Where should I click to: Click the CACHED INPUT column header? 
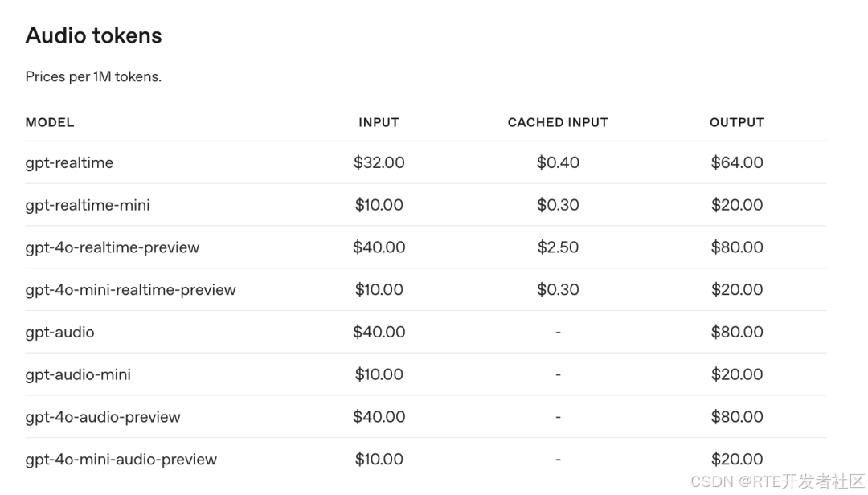pyautogui.click(x=558, y=122)
